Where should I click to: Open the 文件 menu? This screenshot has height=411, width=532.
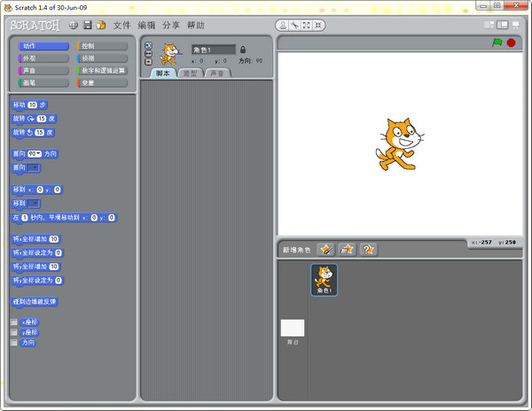(121, 25)
